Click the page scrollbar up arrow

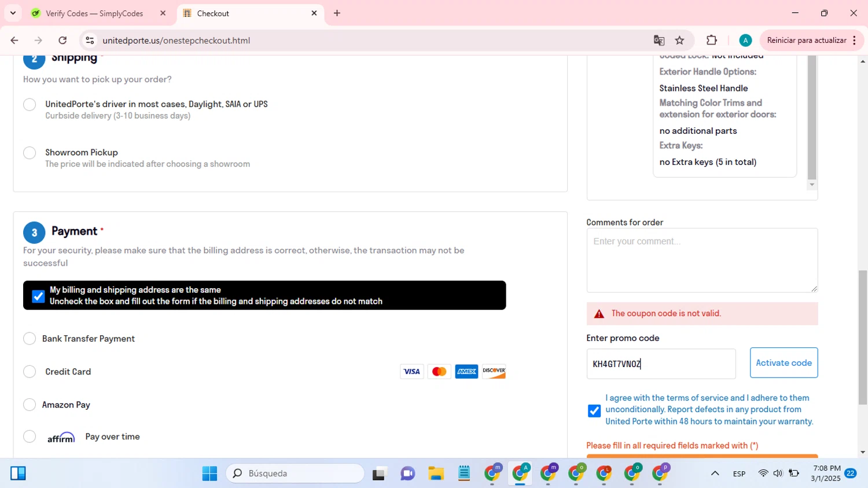863,61
